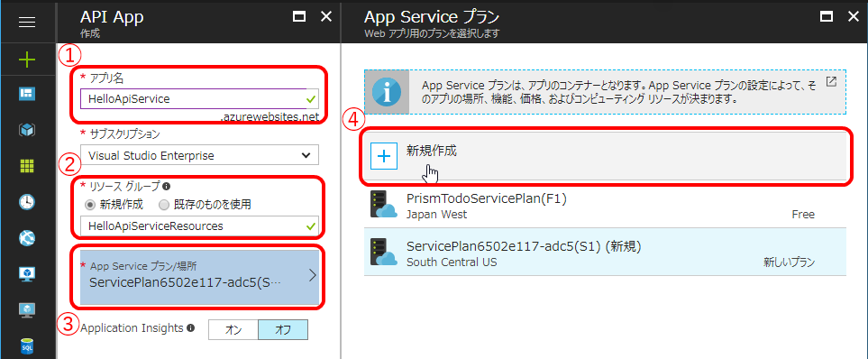Expand App Service プラン/場所 selector
Image resolution: width=868 pixels, height=359 pixels.
[x=199, y=276]
